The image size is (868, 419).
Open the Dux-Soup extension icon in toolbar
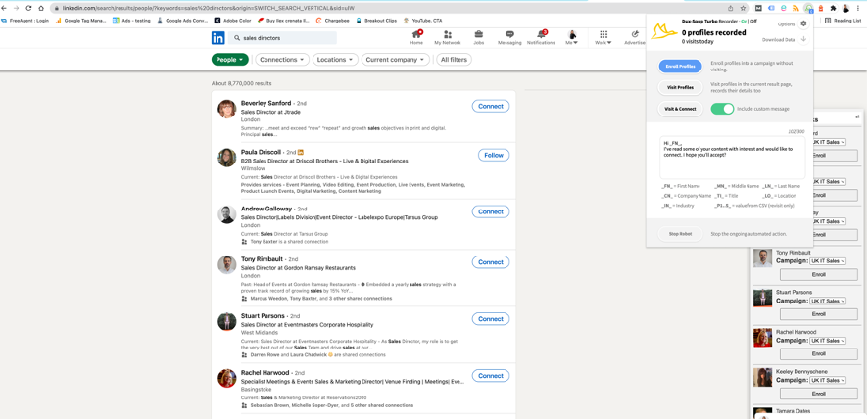(809, 8)
